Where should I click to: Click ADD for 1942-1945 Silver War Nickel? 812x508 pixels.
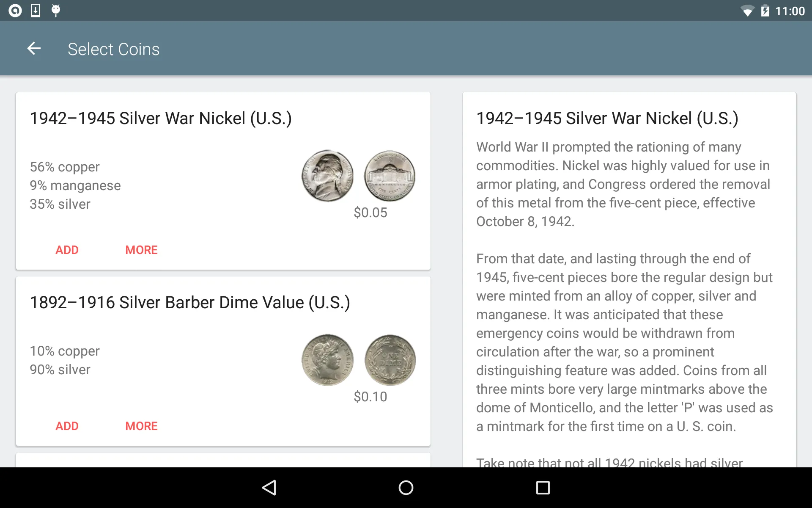67,250
